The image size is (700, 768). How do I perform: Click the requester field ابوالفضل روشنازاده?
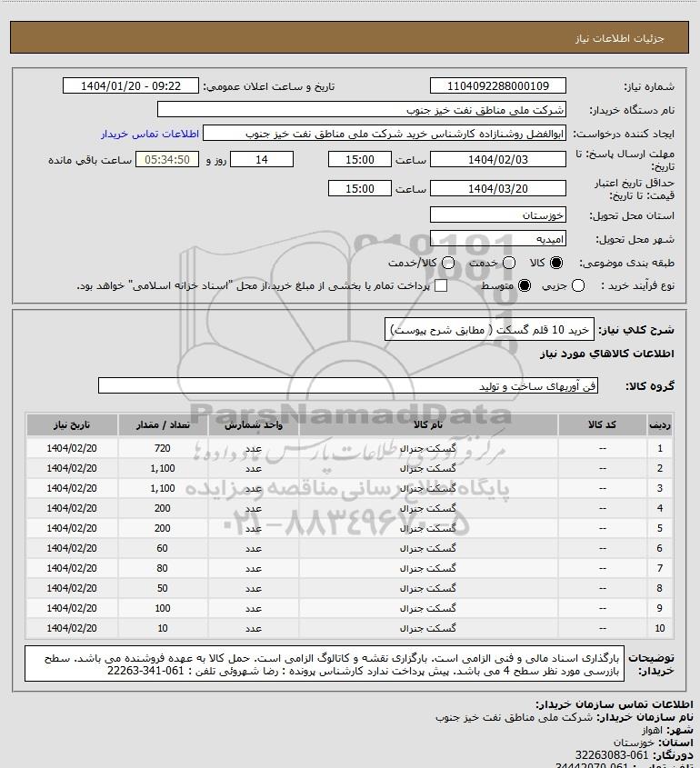(385, 134)
